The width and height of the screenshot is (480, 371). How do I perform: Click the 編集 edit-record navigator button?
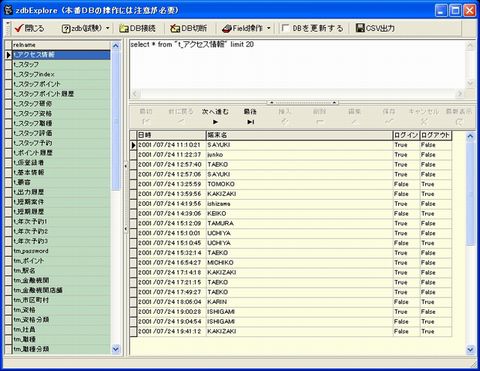(354, 117)
